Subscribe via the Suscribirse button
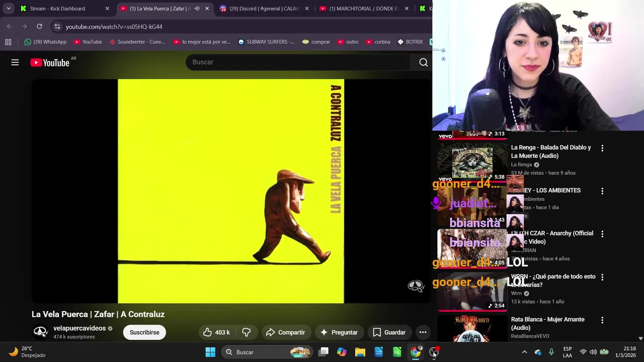644x362 pixels. tap(144, 332)
